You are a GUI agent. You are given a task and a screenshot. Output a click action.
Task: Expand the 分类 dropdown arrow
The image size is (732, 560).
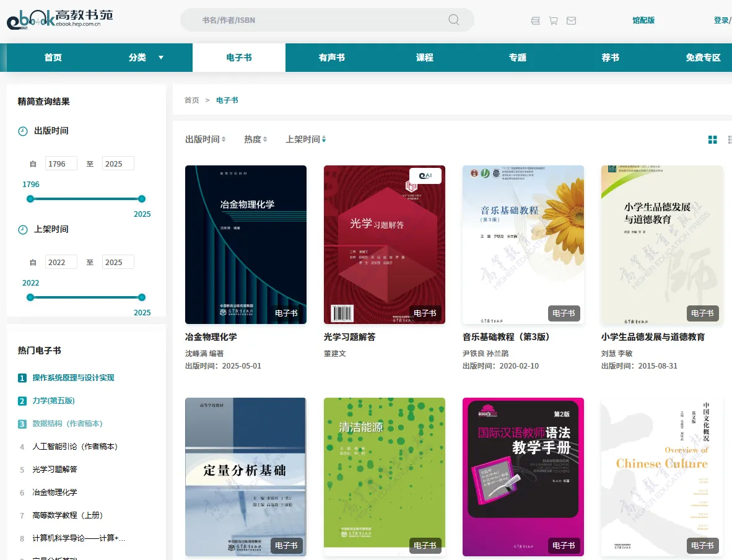click(x=161, y=58)
